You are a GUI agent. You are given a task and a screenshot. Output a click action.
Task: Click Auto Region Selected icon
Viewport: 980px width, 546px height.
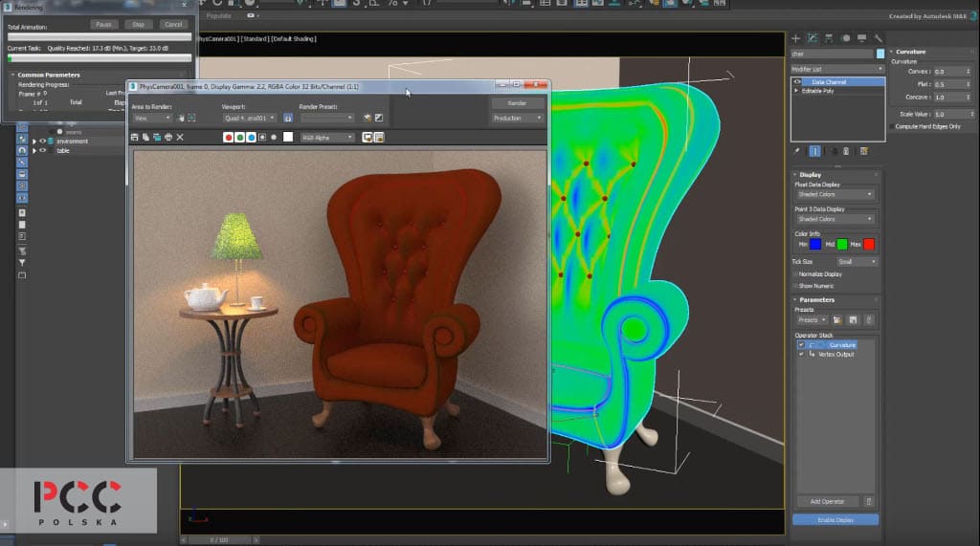click(x=191, y=118)
